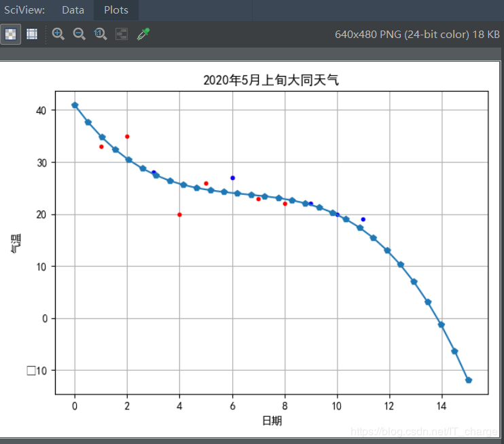Click the plot title 2020年5月上旬大同天气
504x444 pixels.
271,80
